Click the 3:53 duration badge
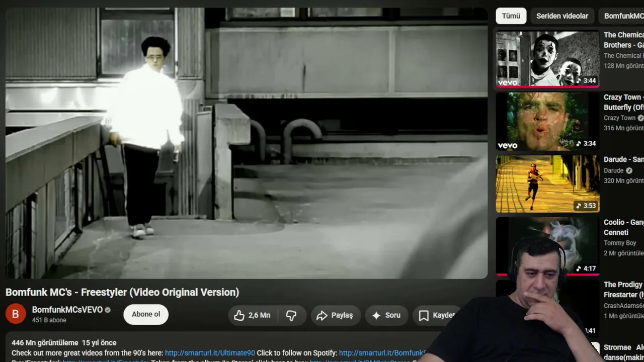This screenshot has width=644, height=362. (586, 206)
